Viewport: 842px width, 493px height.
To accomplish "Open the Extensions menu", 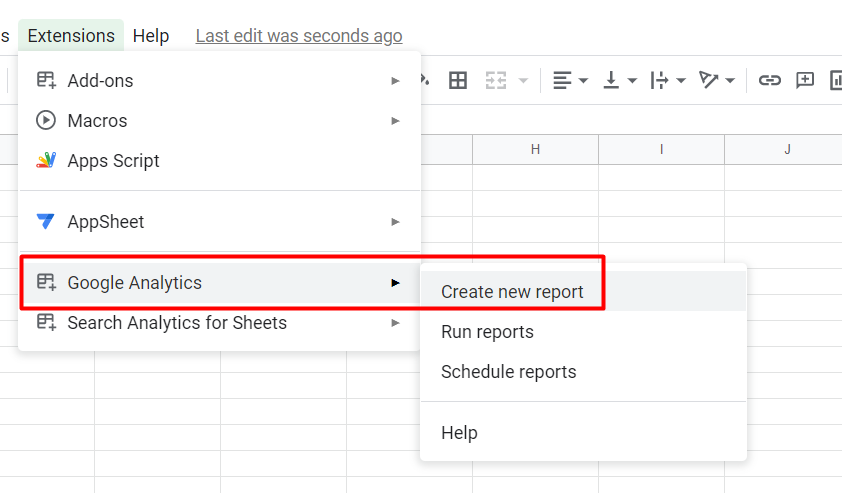I will pyautogui.click(x=71, y=35).
